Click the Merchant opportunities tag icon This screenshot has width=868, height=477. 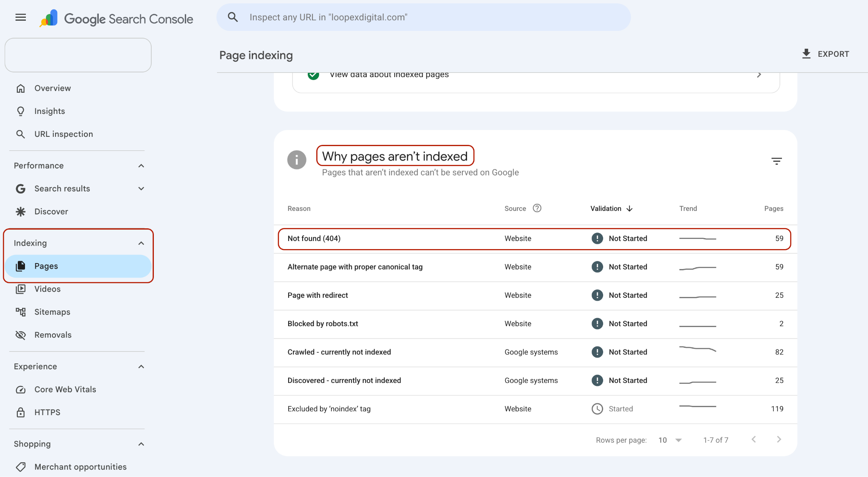coord(20,467)
